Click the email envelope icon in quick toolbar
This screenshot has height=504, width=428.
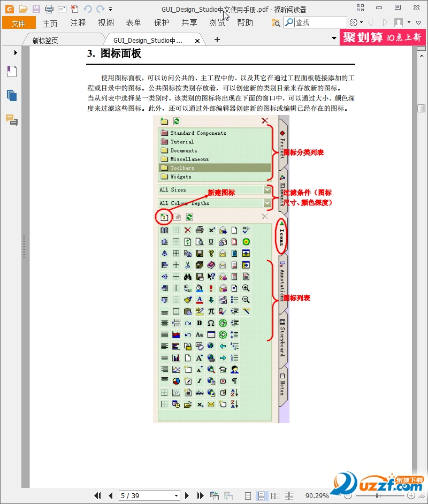[x=62, y=9]
